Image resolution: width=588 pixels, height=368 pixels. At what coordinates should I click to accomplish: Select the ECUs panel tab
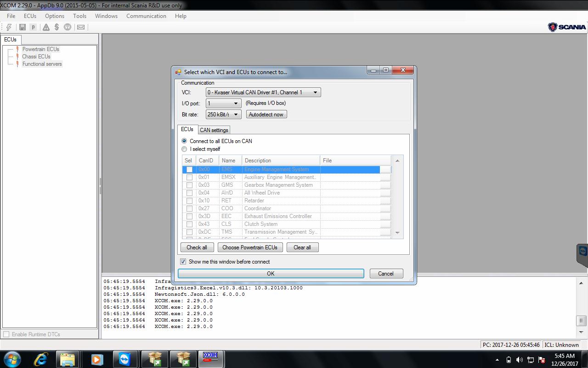click(10, 40)
